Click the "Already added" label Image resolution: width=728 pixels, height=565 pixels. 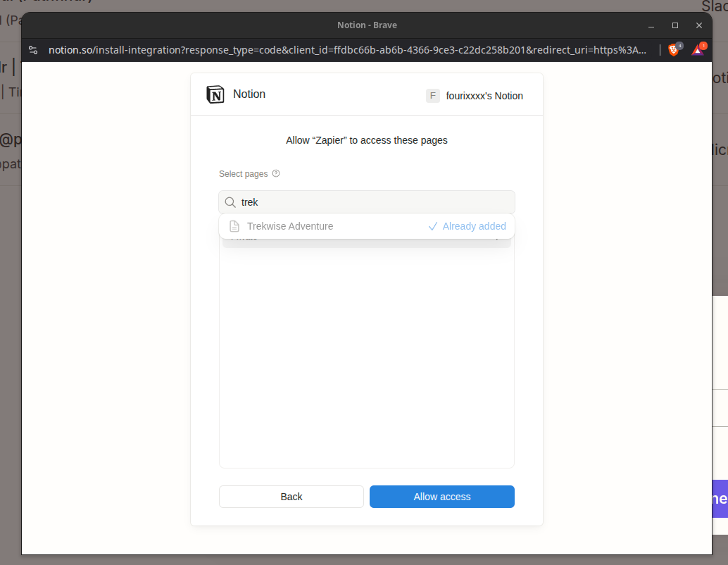[x=474, y=226]
